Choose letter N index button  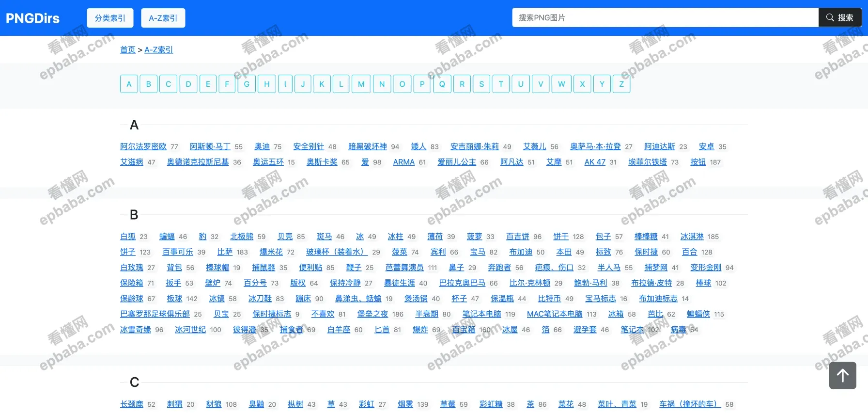click(382, 84)
